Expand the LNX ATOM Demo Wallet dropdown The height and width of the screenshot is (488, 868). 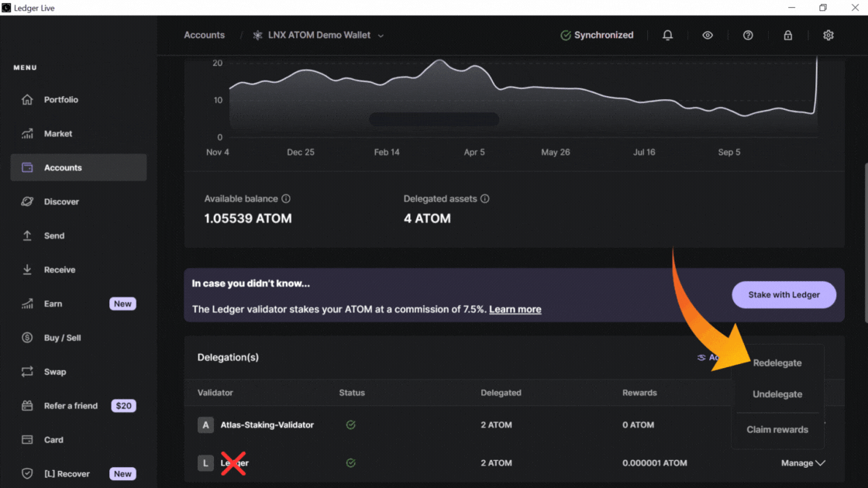[381, 36]
